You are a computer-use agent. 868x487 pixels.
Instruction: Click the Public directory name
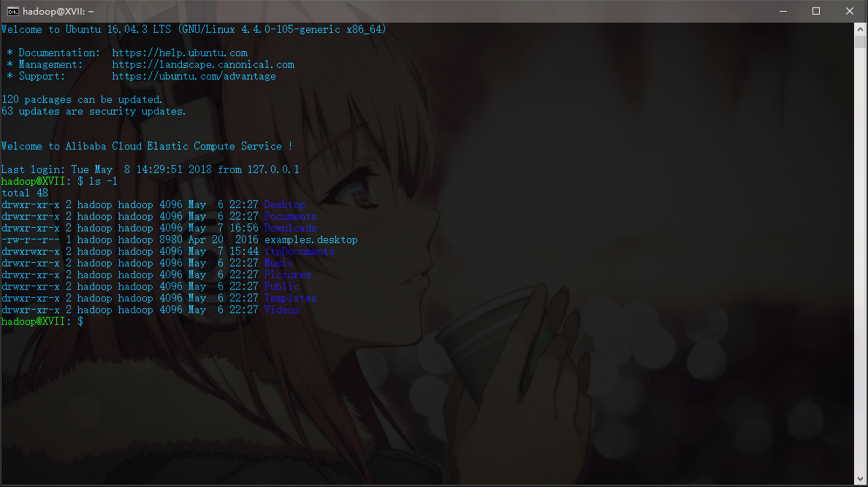point(282,286)
